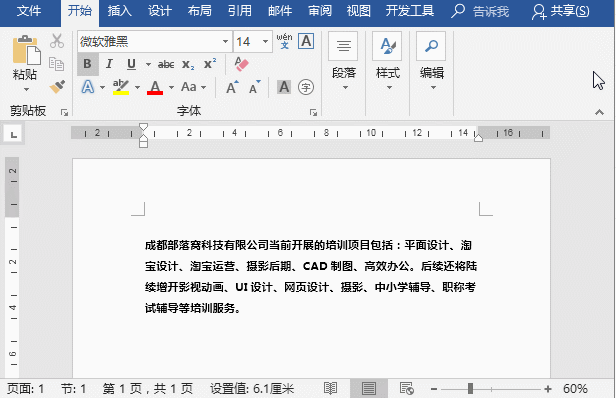
Task: Toggle Subscript formatting
Action: pos(188,64)
